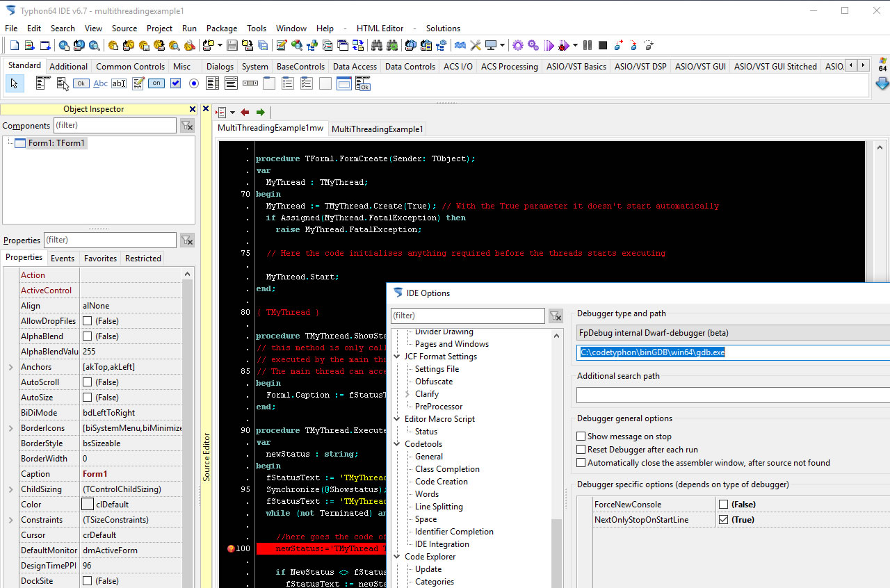
Task: Expand the Anchors property row
Action: tap(11, 367)
